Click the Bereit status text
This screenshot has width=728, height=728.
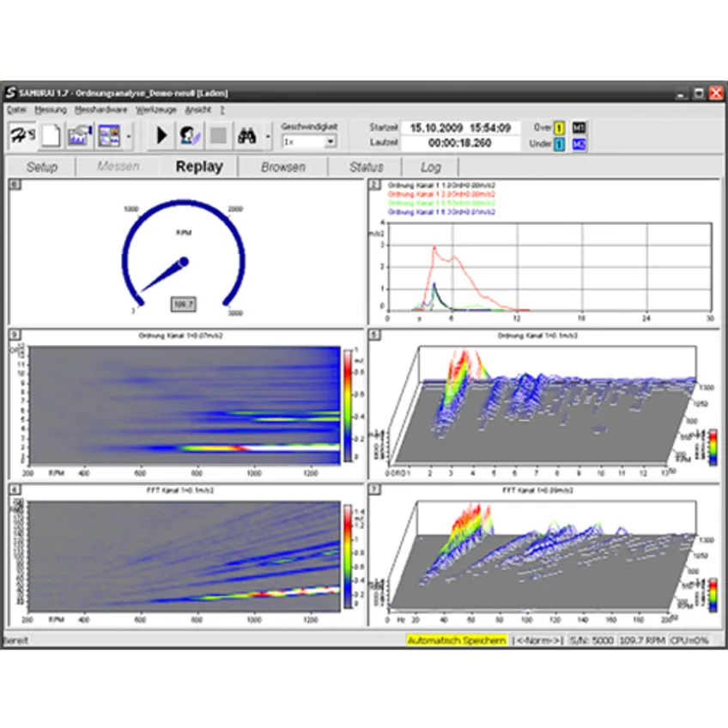click(x=15, y=640)
